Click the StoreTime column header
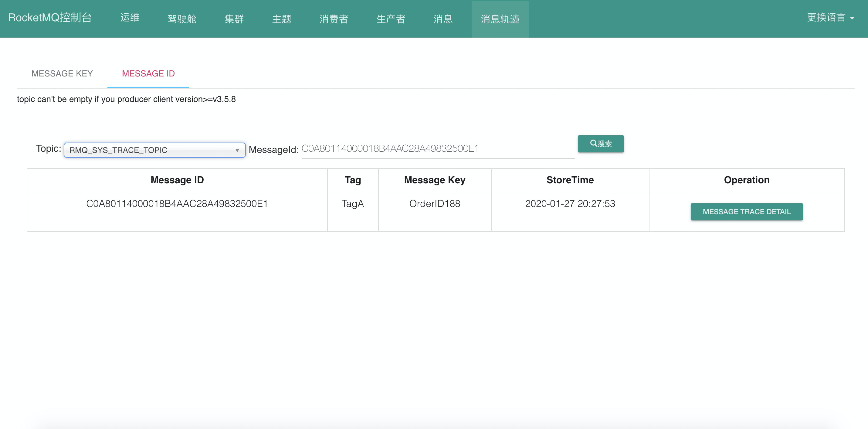This screenshot has height=429, width=868. [x=570, y=180]
